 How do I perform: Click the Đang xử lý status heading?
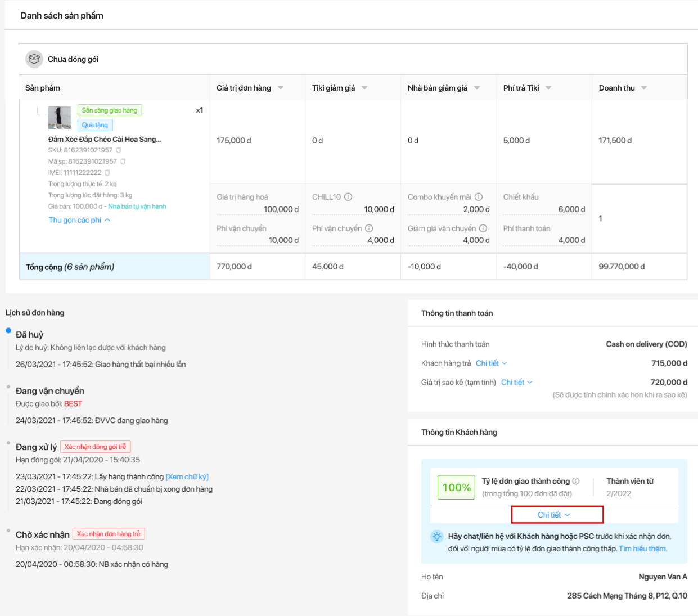[37, 447]
